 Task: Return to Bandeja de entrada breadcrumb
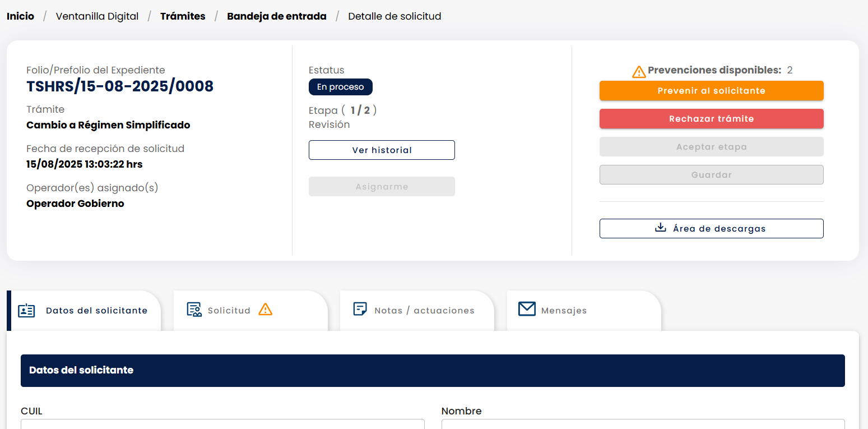277,16
